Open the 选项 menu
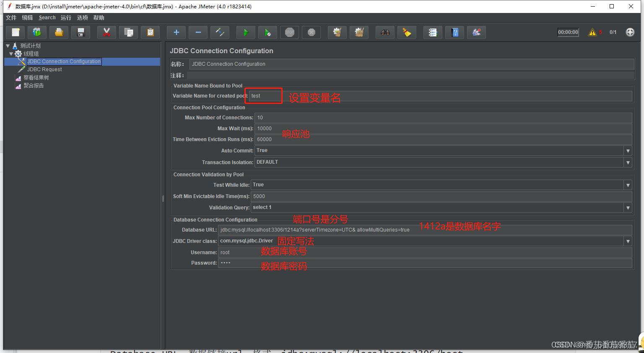Viewport: 644px width, 353px height. point(83,18)
